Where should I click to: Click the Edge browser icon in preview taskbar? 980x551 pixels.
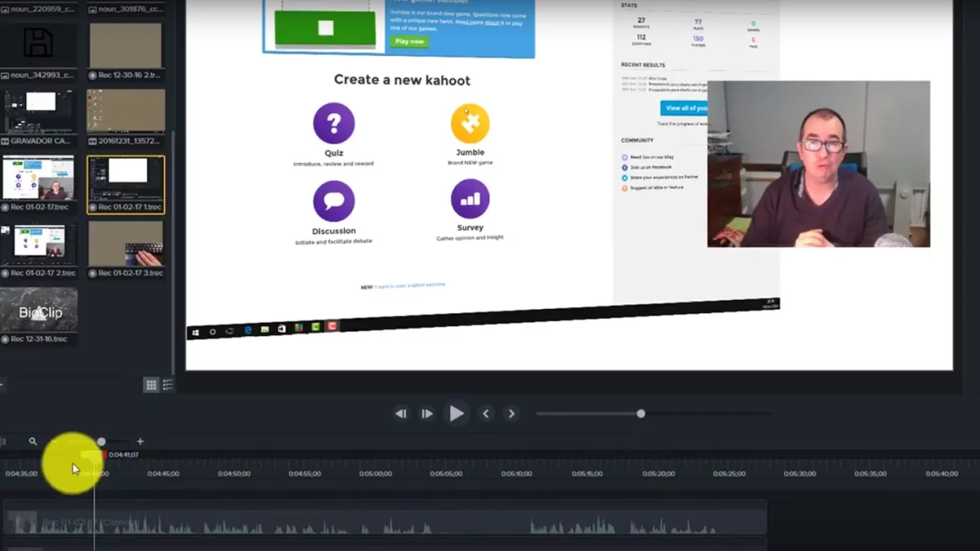[x=247, y=330]
